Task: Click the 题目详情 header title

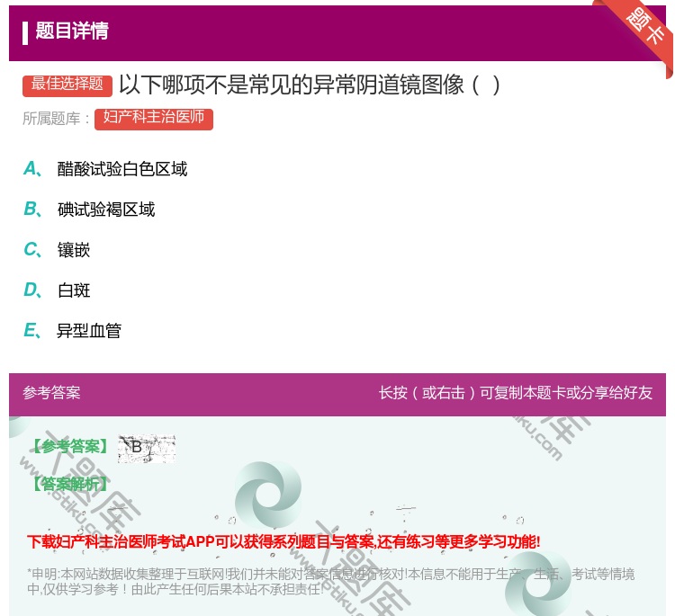Action: tap(72, 31)
